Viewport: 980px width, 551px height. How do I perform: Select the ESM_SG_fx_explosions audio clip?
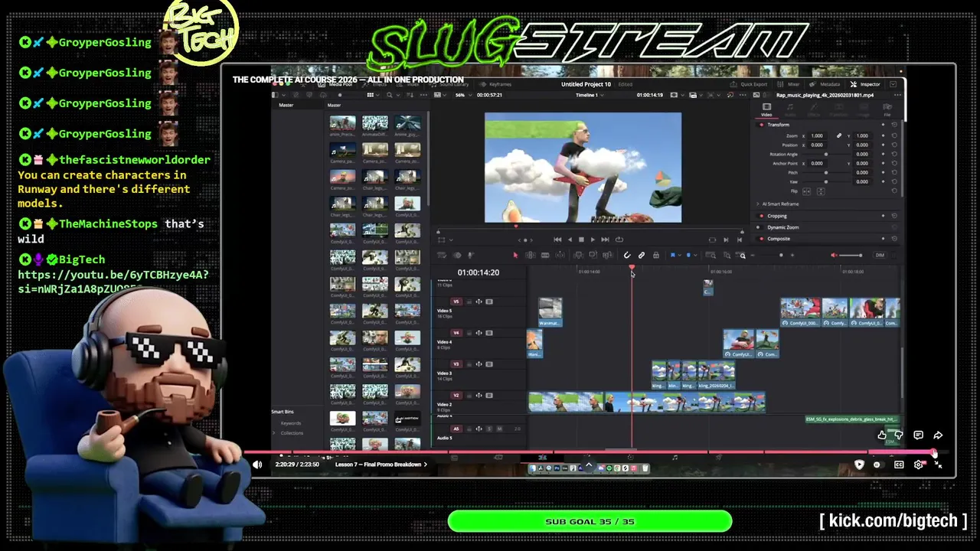[851, 419]
